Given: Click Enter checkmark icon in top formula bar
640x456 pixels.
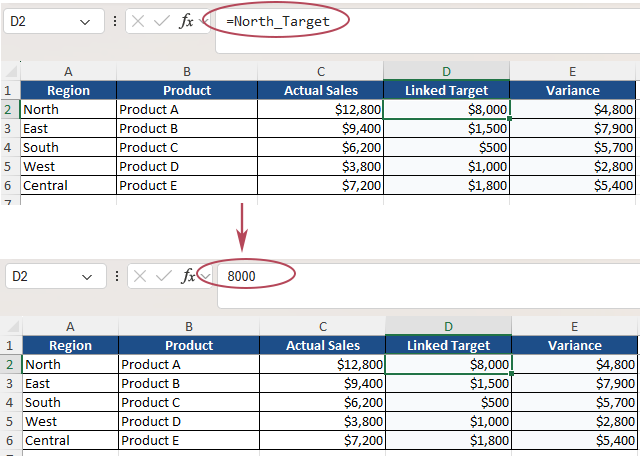Looking at the screenshot, I should [162, 21].
